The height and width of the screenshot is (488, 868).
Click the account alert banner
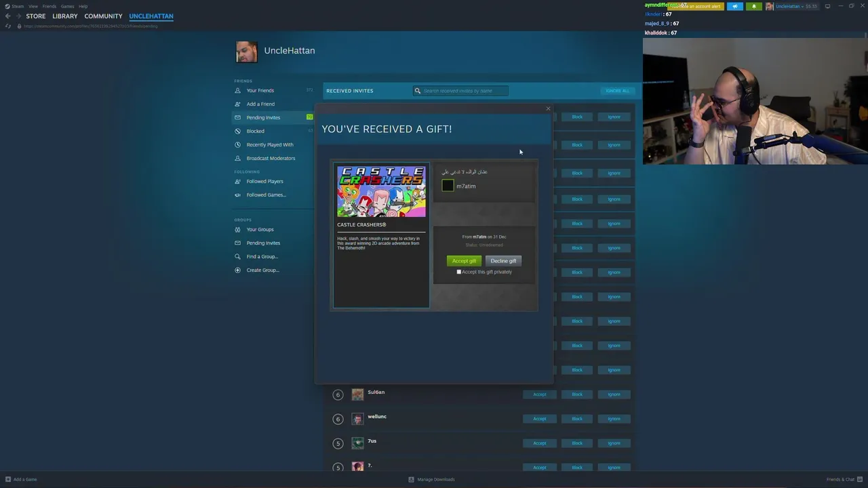pos(695,6)
